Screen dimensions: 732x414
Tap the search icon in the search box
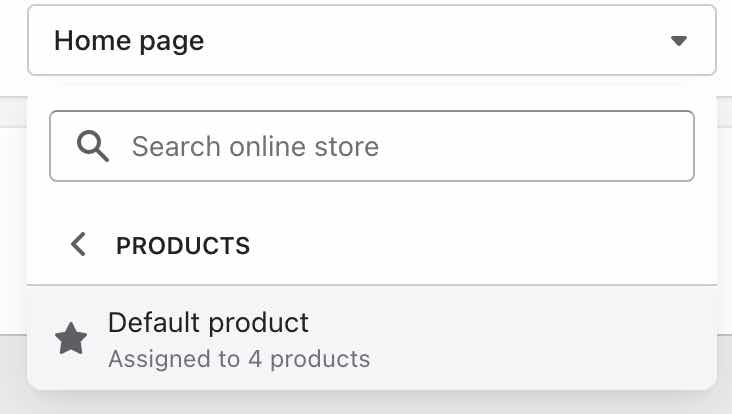coord(92,147)
